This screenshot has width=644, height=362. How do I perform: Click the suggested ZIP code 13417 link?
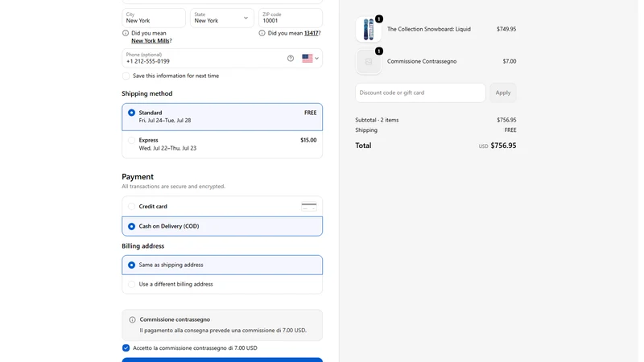[312, 33]
